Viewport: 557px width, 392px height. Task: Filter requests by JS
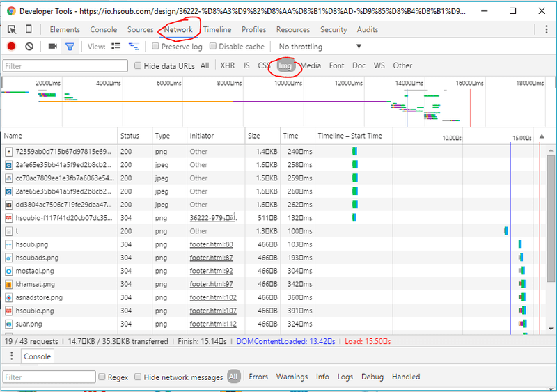click(x=246, y=65)
